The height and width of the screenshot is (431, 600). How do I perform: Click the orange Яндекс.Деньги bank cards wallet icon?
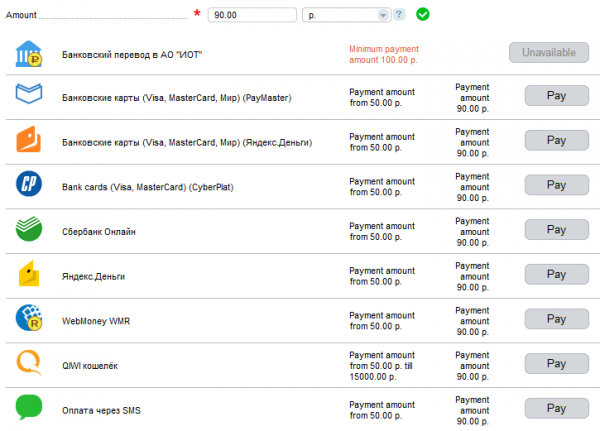click(x=28, y=141)
